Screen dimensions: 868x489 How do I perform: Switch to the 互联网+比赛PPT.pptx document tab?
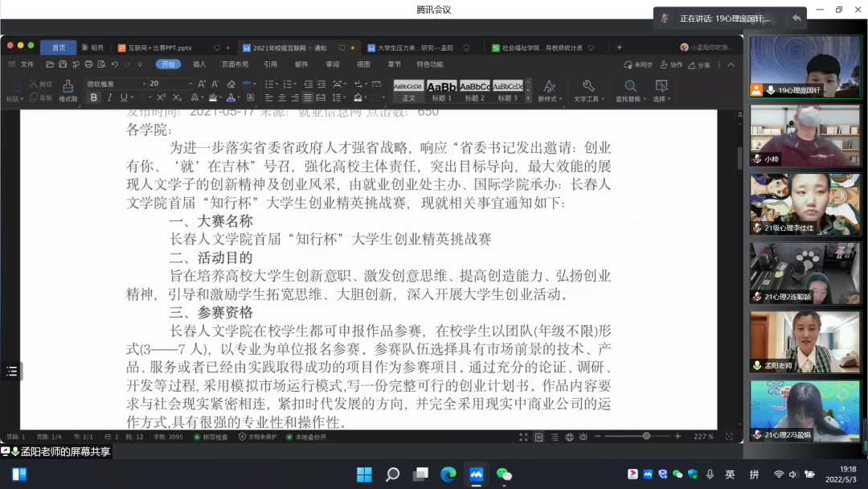[156, 48]
